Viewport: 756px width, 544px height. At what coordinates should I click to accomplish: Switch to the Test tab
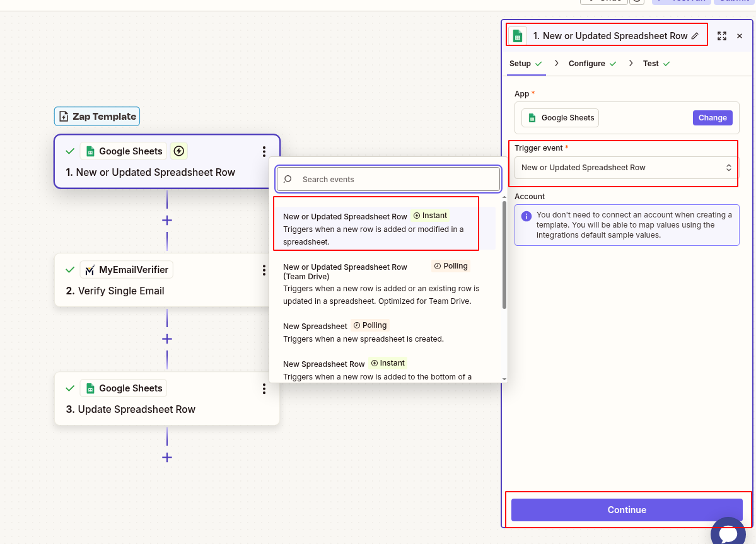tap(651, 63)
